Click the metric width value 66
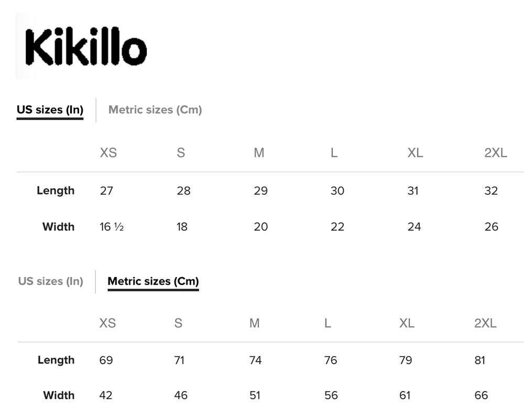 pos(481,395)
